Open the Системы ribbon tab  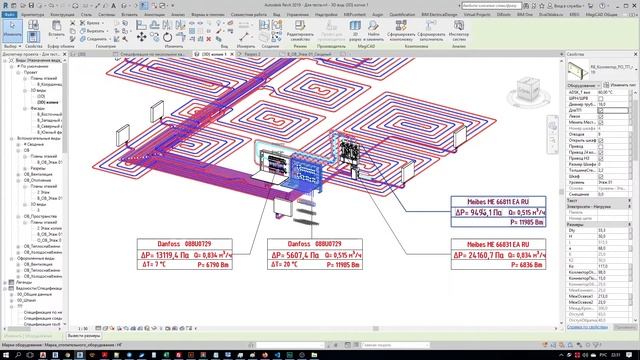pos(107,14)
